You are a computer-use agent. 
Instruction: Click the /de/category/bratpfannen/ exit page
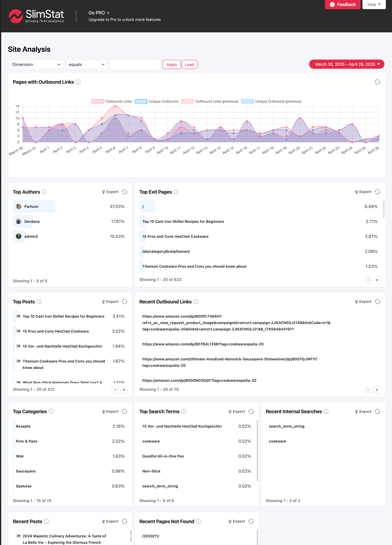tap(166, 251)
